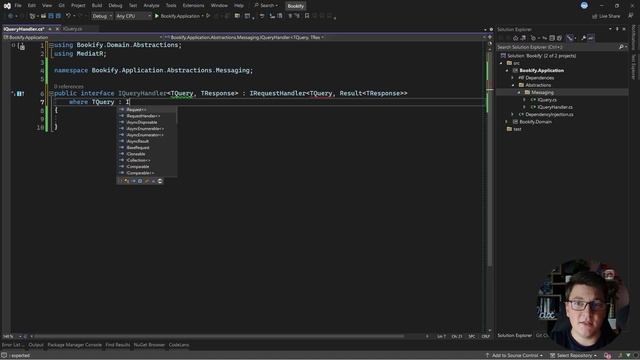
Task: Click the Visual Studio logo icon
Action: pyautogui.click(x=7, y=6)
